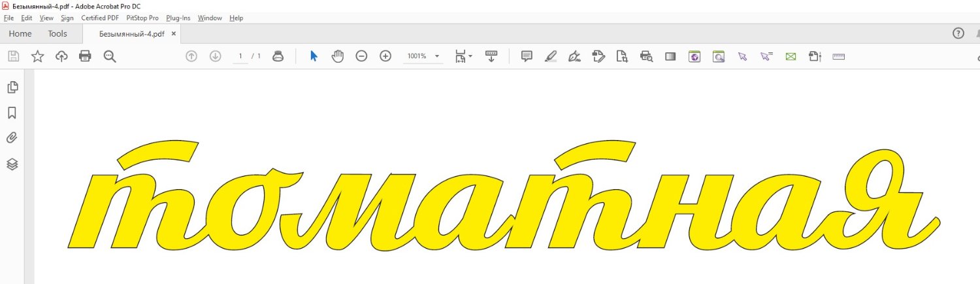The width and height of the screenshot is (980, 284).
Task: Activate the Selection arrow tool
Action: [x=314, y=56]
